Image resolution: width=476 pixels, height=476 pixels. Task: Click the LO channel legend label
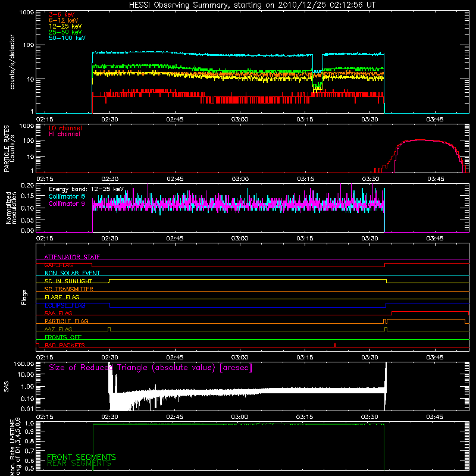[x=65, y=128]
